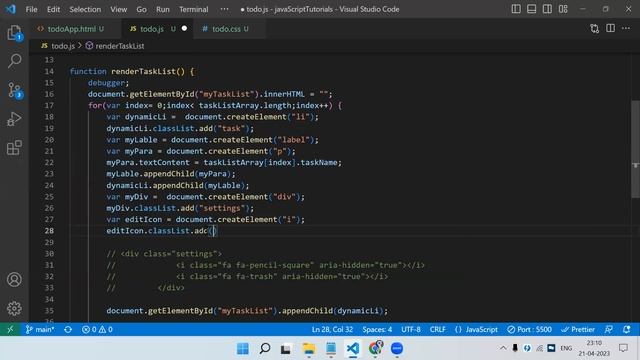Image resolution: width=640 pixels, height=360 pixels.
Task: Open Chrome from the taskbar
Action: coord(375,348)
